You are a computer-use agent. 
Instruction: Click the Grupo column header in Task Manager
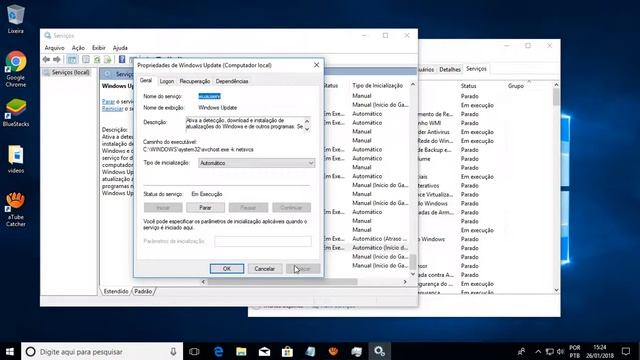pyautogui.click(x=516, y=86)
